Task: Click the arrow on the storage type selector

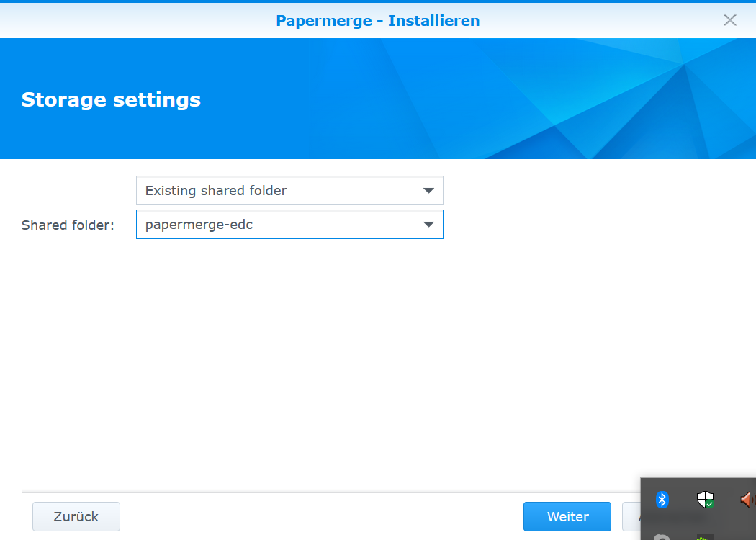Action: (x=429, y=190)
